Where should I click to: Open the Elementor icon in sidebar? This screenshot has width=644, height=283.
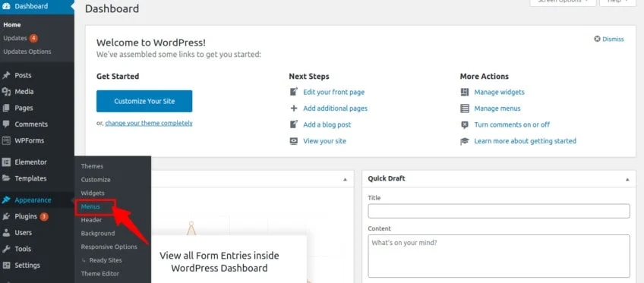coord(6,162)
